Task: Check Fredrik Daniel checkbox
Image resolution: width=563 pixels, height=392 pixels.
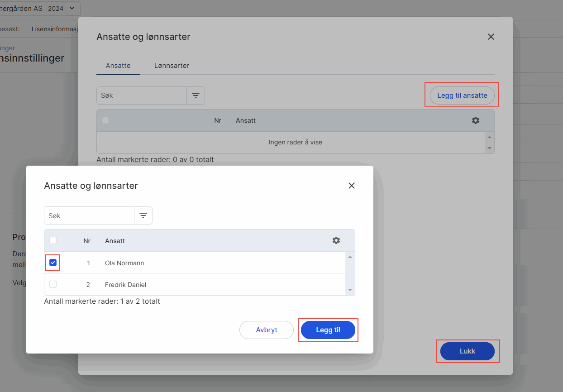Action: click(53, 284)
